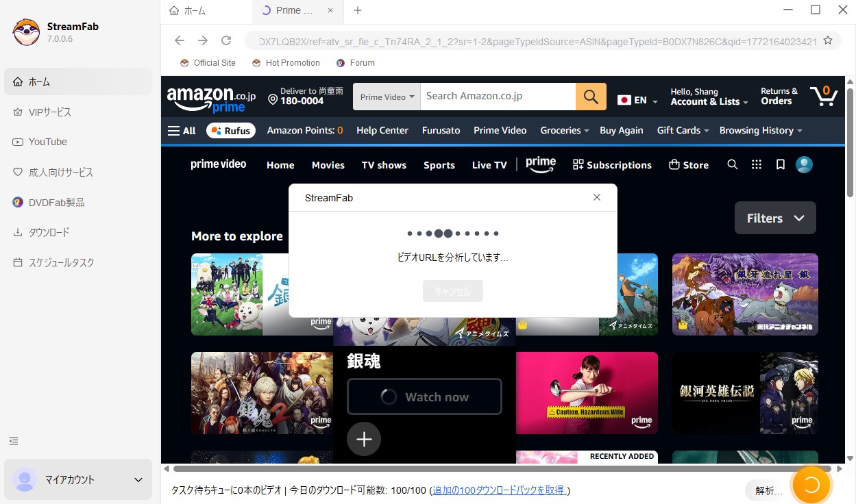Collapse the StreamFab sidebar
The height and width of the screenshot is (504, 856).
click(x=14, y=441)
